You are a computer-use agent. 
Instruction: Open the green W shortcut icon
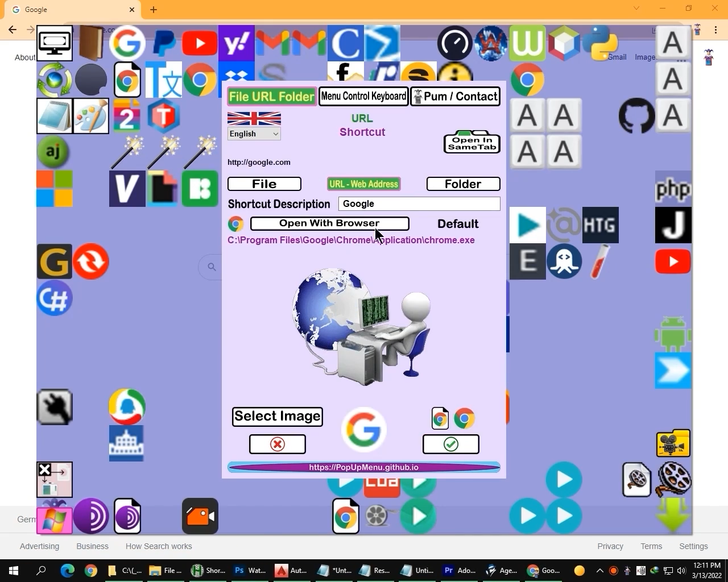click(528, 43)
